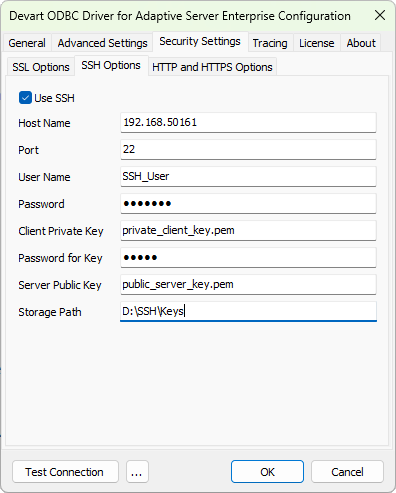This screenshot has width=396, height=493.
Task: Select the SSH Options subtab
Action: (x=111, y=65)
